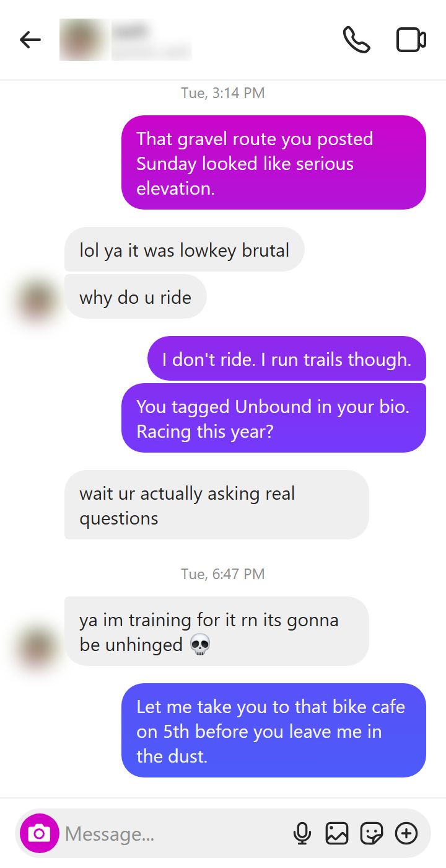Tap the plus circle for more options
Image resolution: width=446 pixels, height=868 pixels.
click(406, 833)
